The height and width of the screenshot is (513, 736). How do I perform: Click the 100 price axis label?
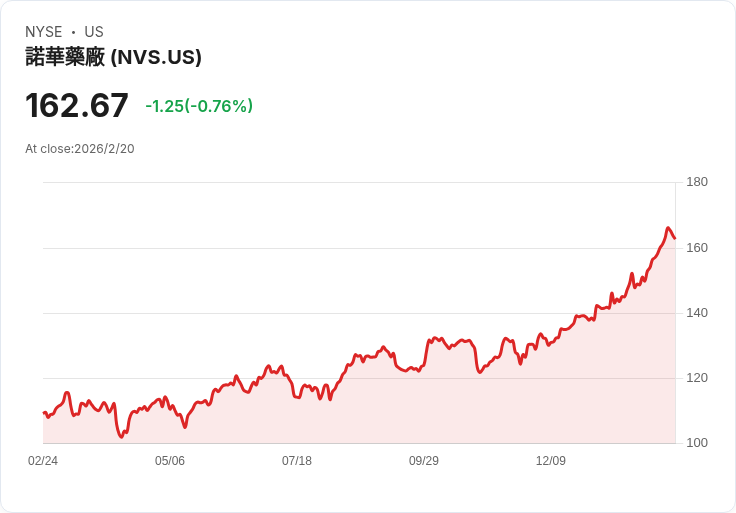(x=697, y=443)
